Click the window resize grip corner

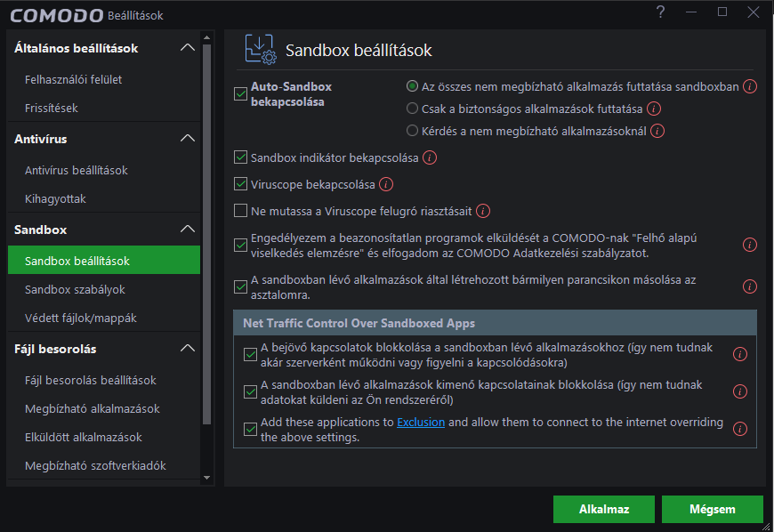[767, 526]
